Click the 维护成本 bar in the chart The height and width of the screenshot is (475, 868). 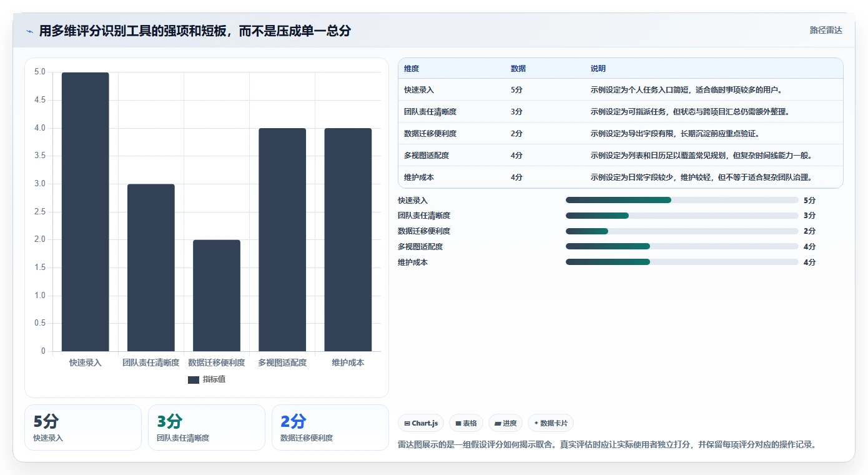[348, 240]
